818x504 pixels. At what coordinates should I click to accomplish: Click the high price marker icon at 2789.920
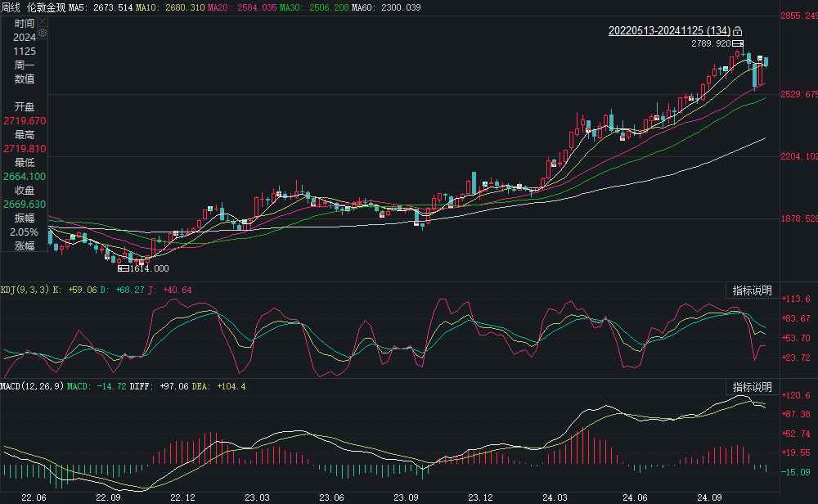coord(738,43)
